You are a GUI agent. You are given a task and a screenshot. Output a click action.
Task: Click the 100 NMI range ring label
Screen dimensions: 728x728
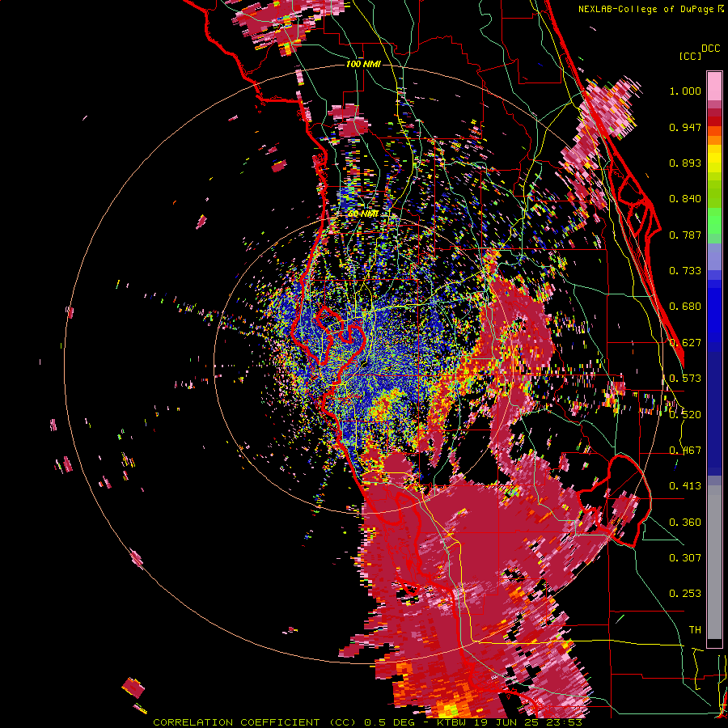[x=363, y=64]
